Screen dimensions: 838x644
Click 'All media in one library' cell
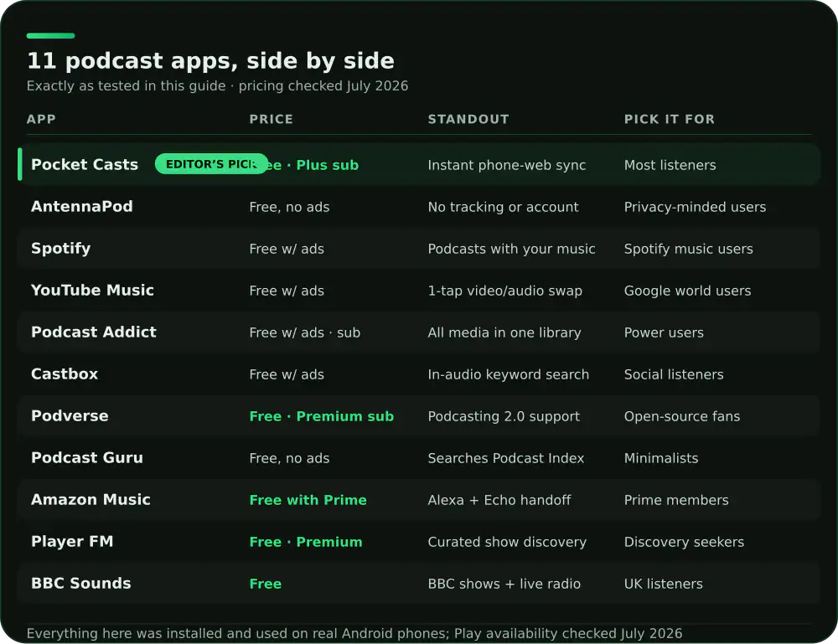click(504, 332)
